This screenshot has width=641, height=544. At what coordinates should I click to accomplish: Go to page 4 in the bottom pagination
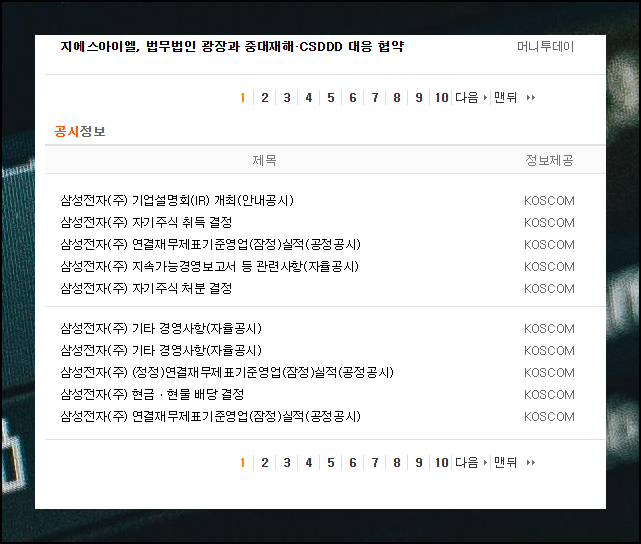[x=309, y=463]
